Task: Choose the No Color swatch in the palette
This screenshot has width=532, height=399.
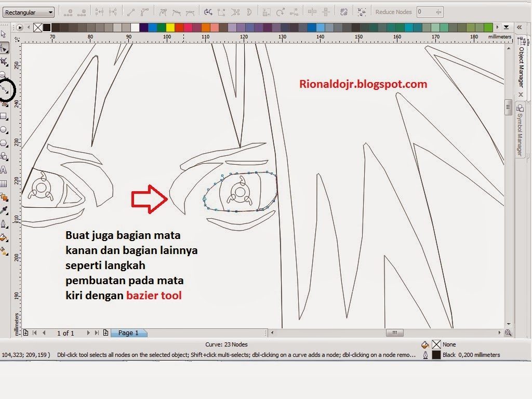Action: (38, 27)
